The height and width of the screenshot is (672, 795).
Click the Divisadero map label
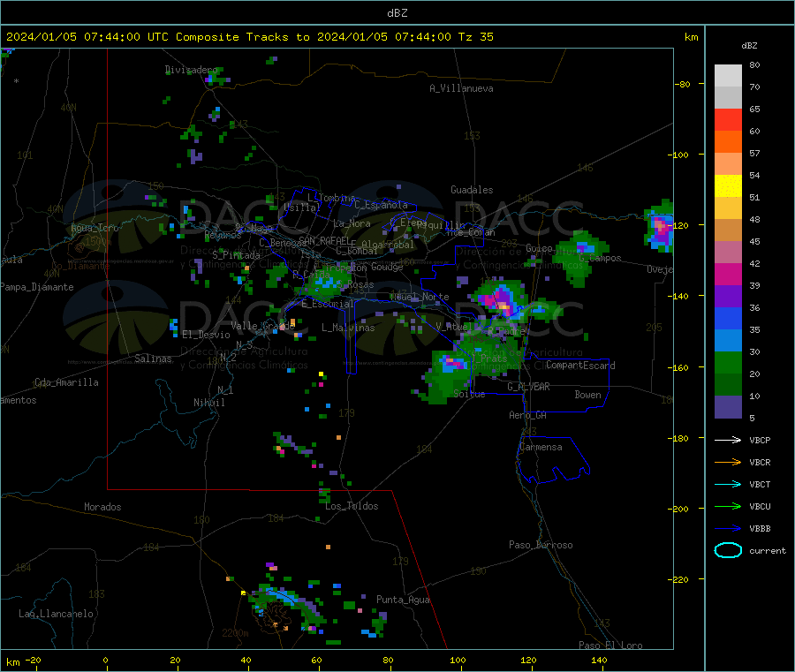[191, 70]
